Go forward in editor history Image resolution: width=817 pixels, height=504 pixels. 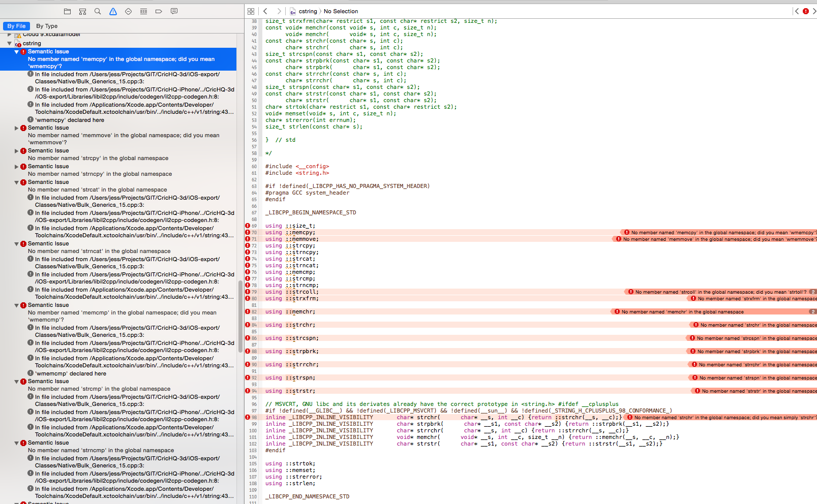tap(279, 11)
